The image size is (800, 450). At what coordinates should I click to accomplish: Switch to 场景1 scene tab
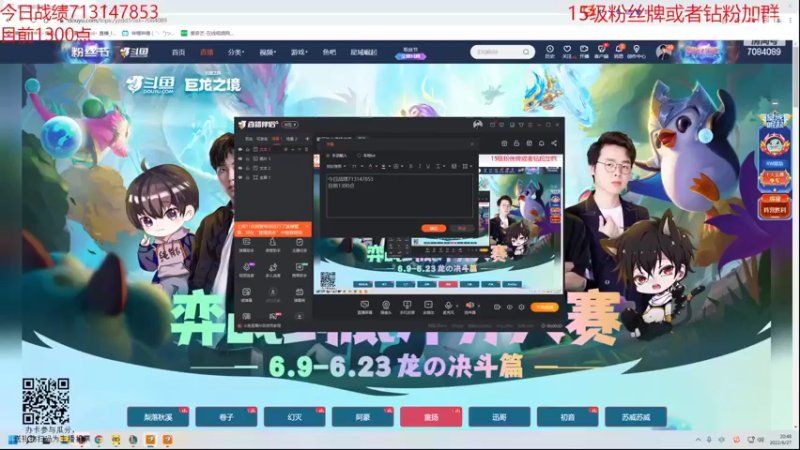[x=277, y=139]
